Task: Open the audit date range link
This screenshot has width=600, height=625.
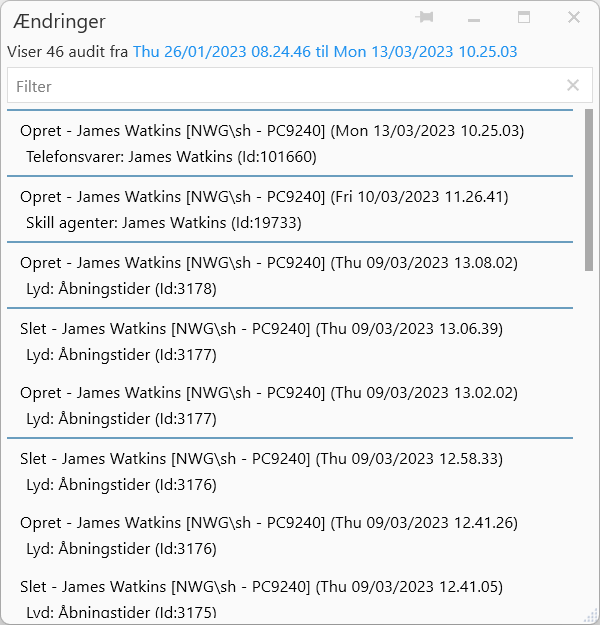Action: point(325,52)
